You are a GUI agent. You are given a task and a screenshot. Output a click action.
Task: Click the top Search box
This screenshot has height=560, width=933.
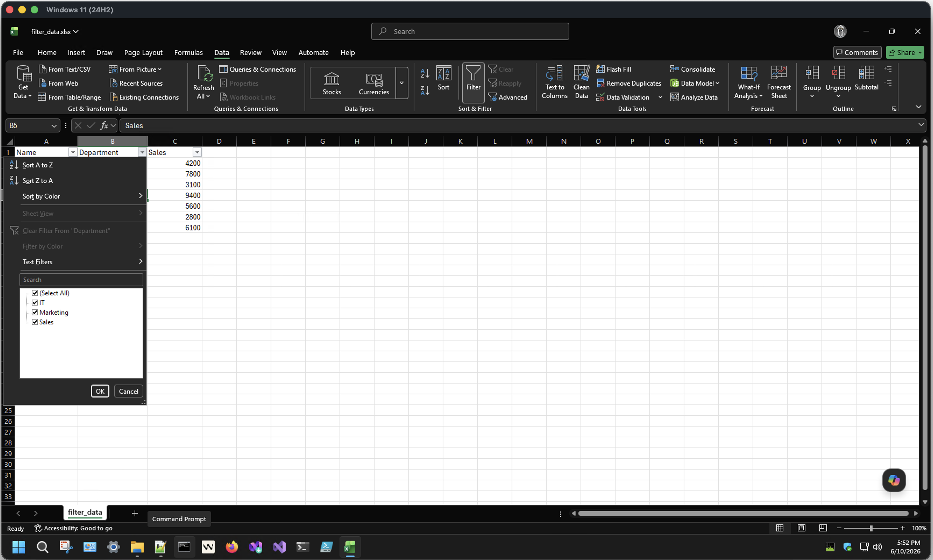[x=470, y=31]
